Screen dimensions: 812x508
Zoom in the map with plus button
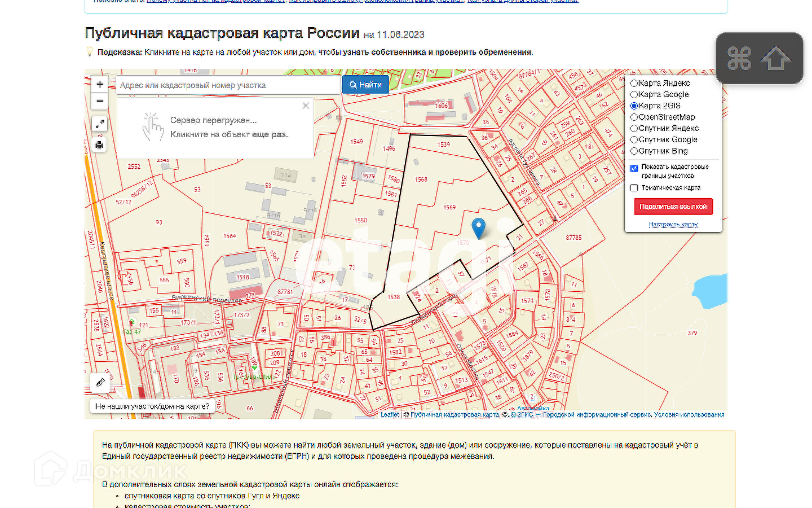100,84
